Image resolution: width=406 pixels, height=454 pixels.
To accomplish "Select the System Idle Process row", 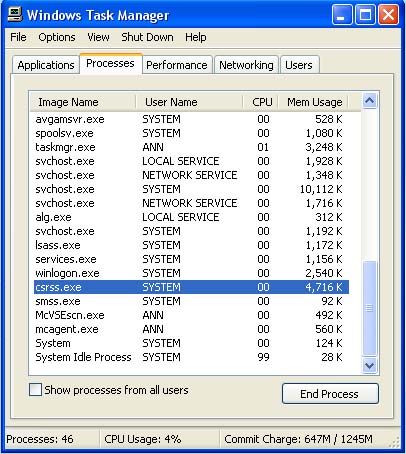I will [x=191, y=357].
